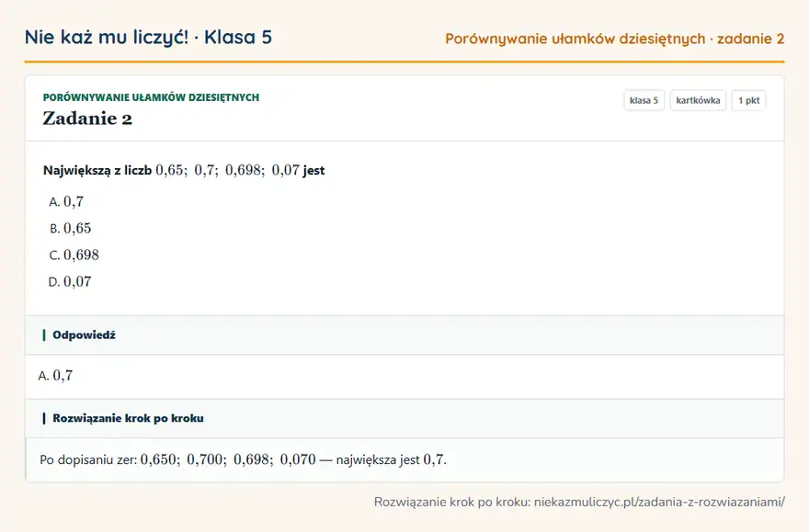Click the green bar beside 'Odpowiedź'

click(x=44, y=335)
